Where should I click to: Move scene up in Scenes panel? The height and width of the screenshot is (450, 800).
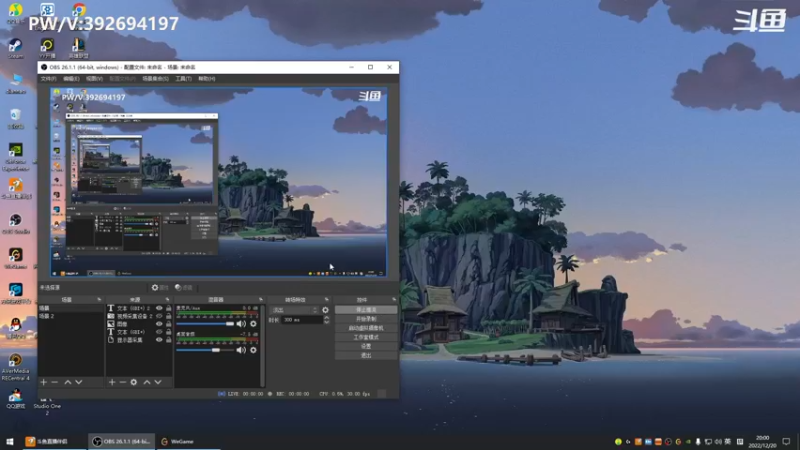[67, 382]
